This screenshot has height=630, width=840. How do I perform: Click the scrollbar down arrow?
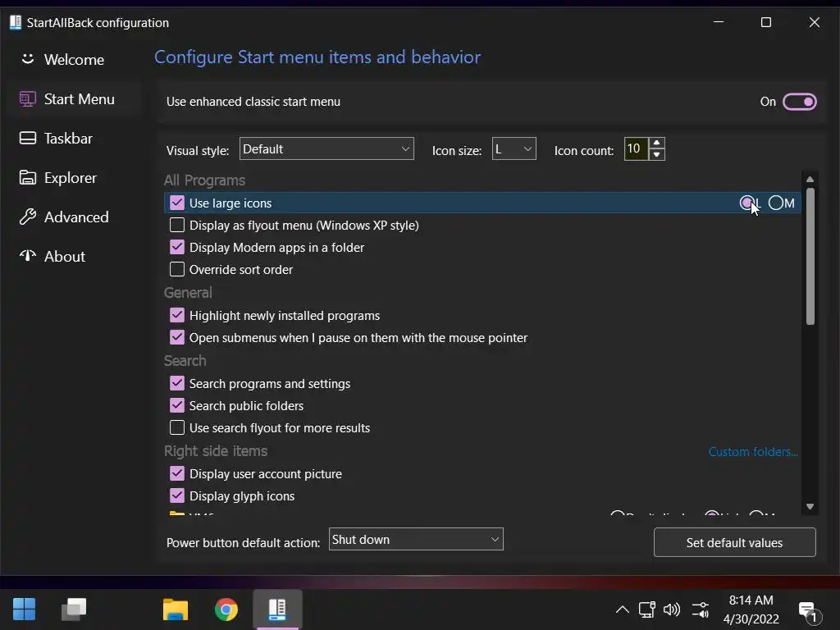810,506
